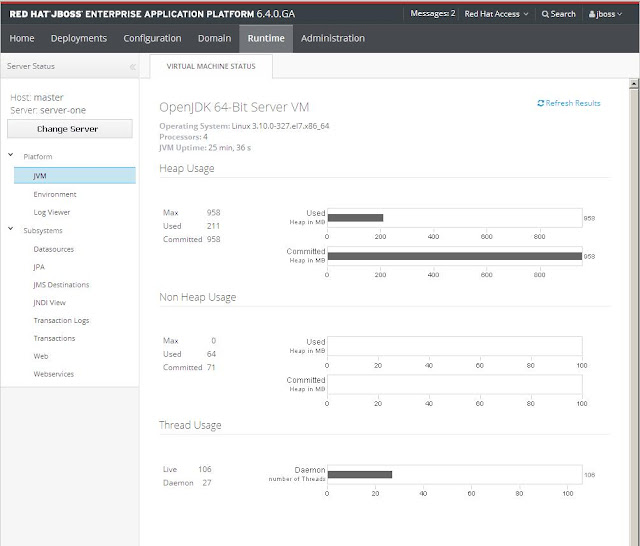
Task: Click the Subsystems section label
Action: click(43, 231)
